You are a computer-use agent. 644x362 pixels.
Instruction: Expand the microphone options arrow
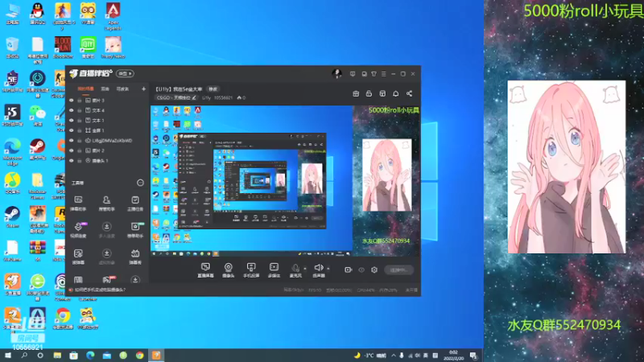point(305,269)
